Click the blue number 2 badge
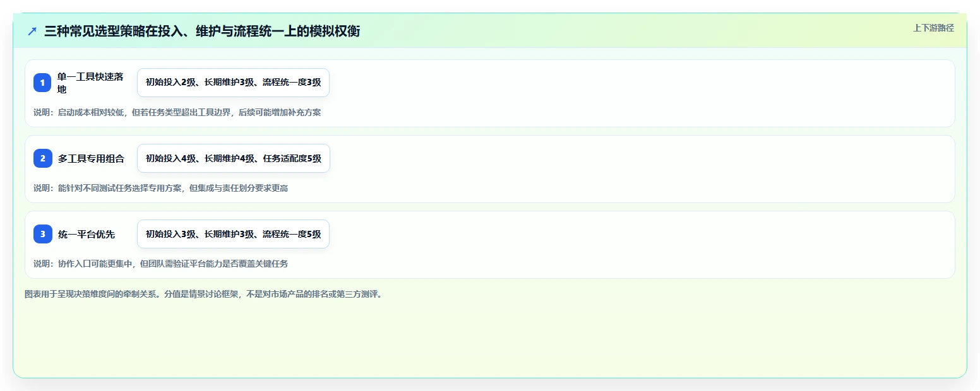 coord(42,158)
